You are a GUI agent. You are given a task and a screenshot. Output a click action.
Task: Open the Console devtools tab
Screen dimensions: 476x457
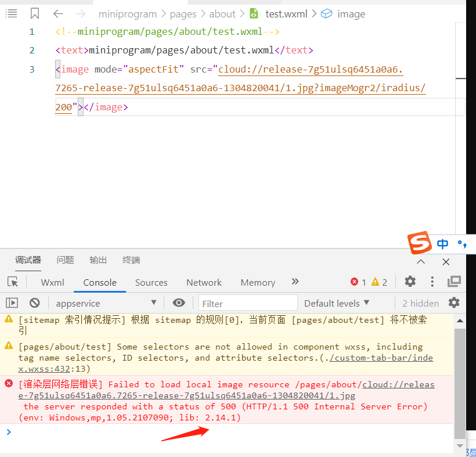[x=100, y=283]
